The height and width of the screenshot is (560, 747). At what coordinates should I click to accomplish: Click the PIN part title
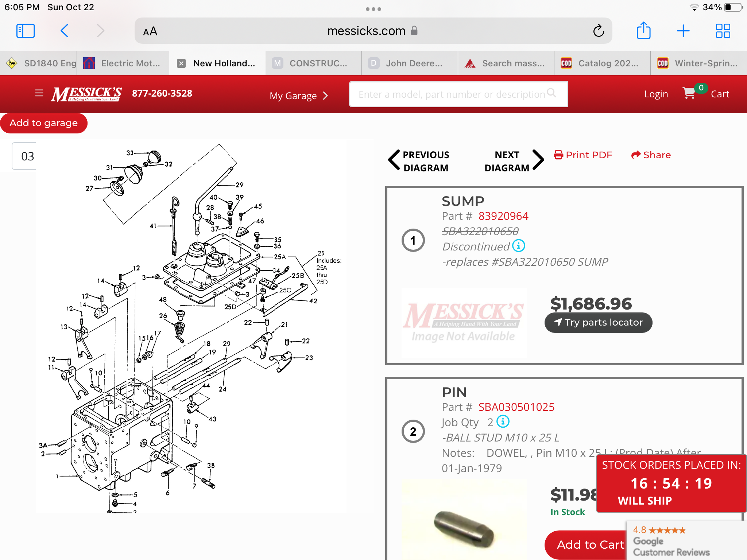(454, 392)
